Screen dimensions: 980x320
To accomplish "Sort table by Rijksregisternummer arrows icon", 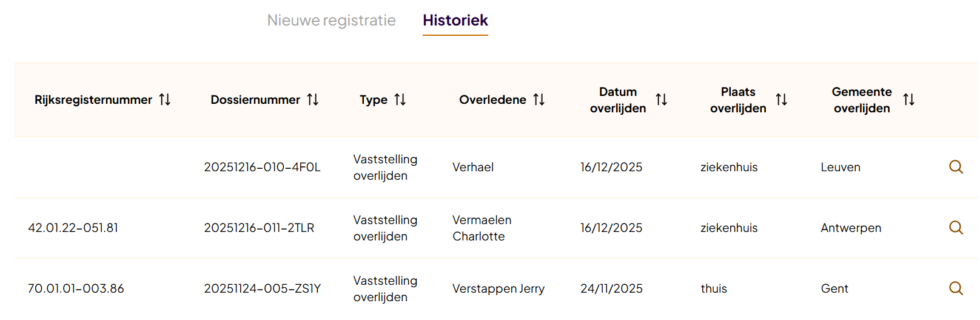I will pos(165,100).
